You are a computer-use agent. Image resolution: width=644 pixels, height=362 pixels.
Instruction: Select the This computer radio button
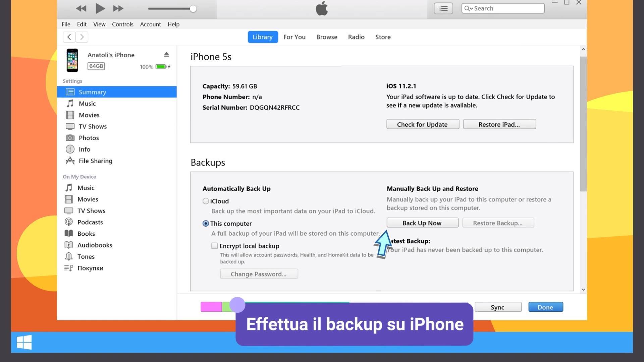206,224
